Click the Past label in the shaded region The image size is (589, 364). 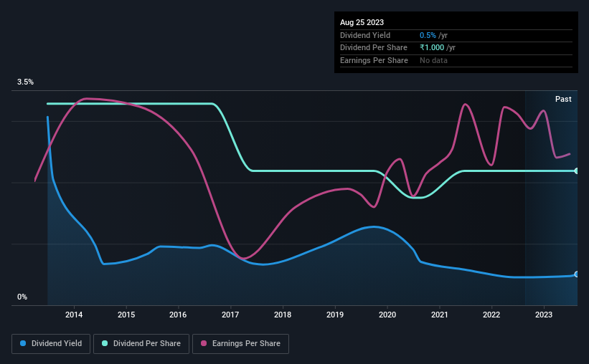pyautogui.click(x=563, y=99)
